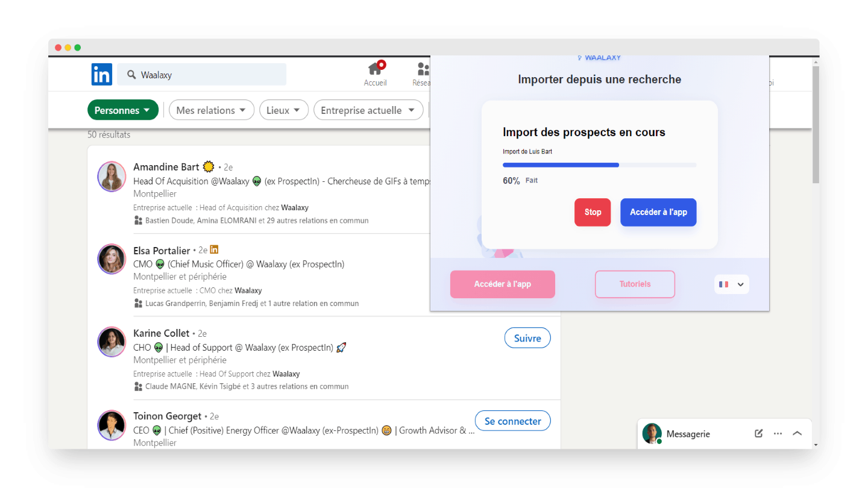Open the French flag language selector

(x=732, y=284)
